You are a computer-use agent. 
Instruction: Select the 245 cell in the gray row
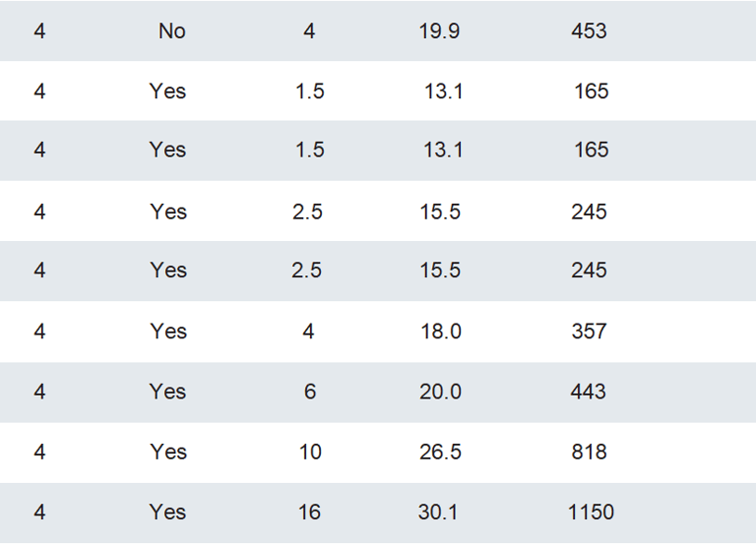click(x=589, y=270)
